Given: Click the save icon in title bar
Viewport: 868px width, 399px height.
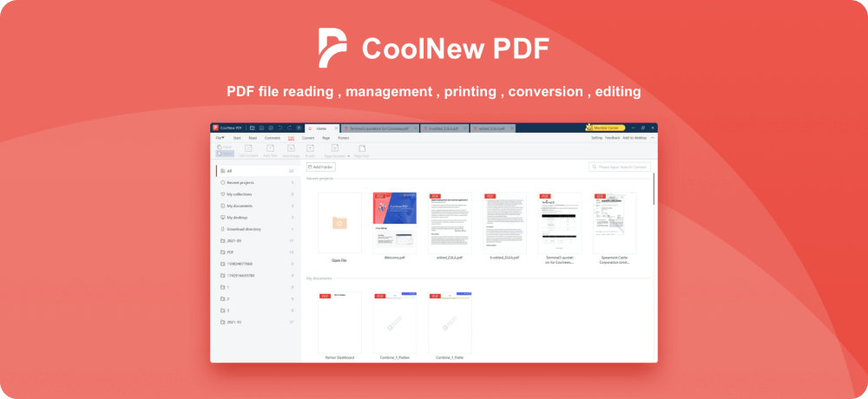Looking at the screenshot, I should pos(262,128).
